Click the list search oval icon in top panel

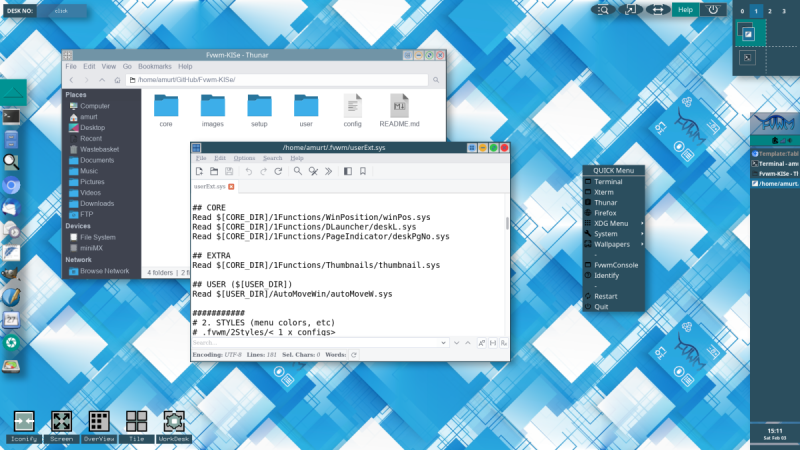pyautogui.click(x=603, y=10)
